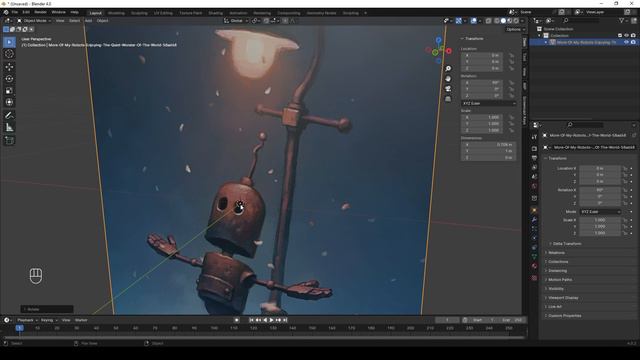The image size is (640, 360).
Task: Select the Rotate tool
Action: point(9,78)
